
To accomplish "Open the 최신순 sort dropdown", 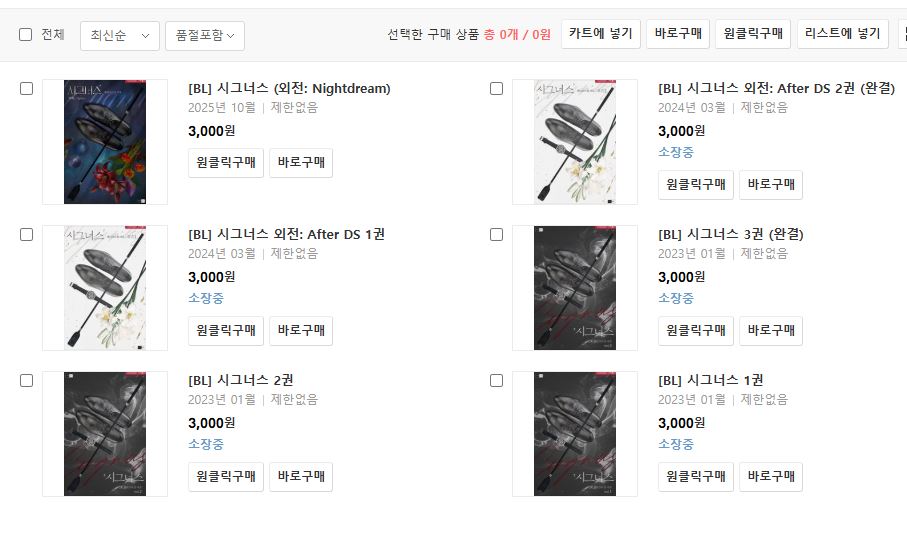I will (120, 36).
